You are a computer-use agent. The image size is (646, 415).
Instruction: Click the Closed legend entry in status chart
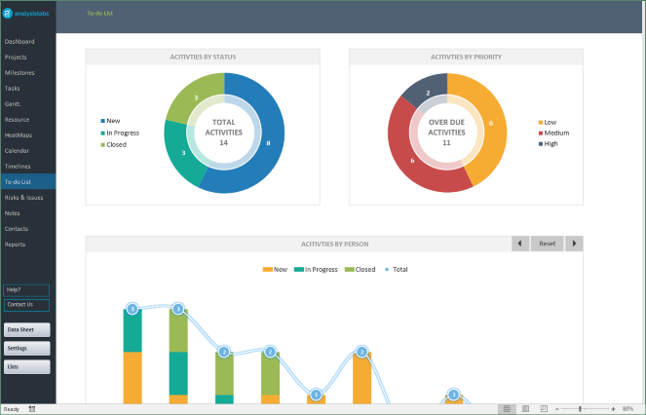[114, 145]
